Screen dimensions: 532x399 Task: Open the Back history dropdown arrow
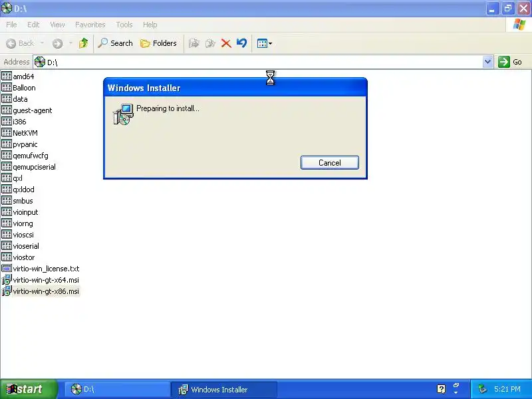click(x=42, y=43)
